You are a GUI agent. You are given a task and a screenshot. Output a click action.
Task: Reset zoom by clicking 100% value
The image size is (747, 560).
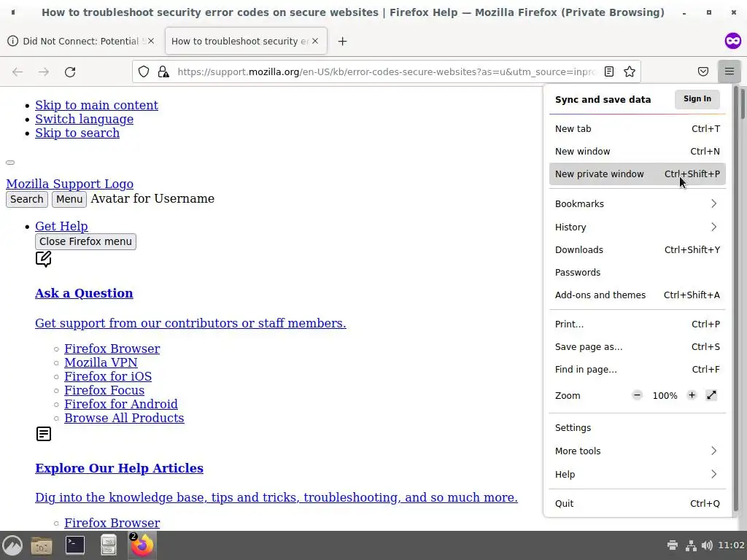click(x=665, y=395)
